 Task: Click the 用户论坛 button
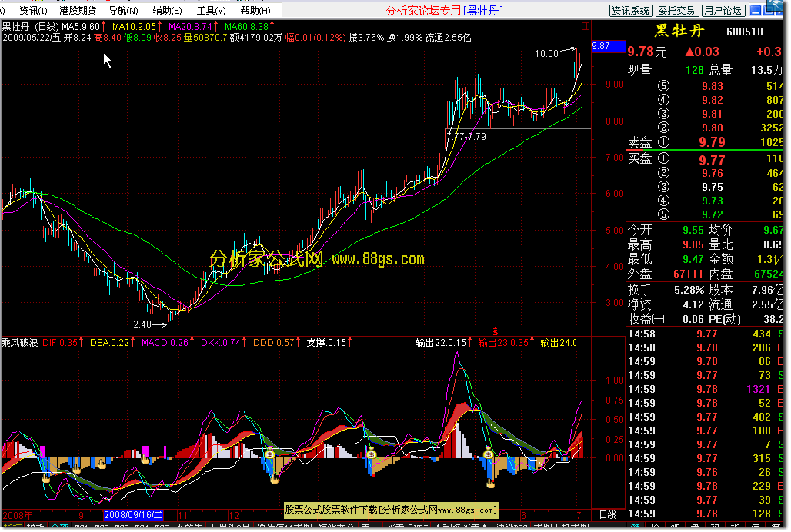click(723, 11)
